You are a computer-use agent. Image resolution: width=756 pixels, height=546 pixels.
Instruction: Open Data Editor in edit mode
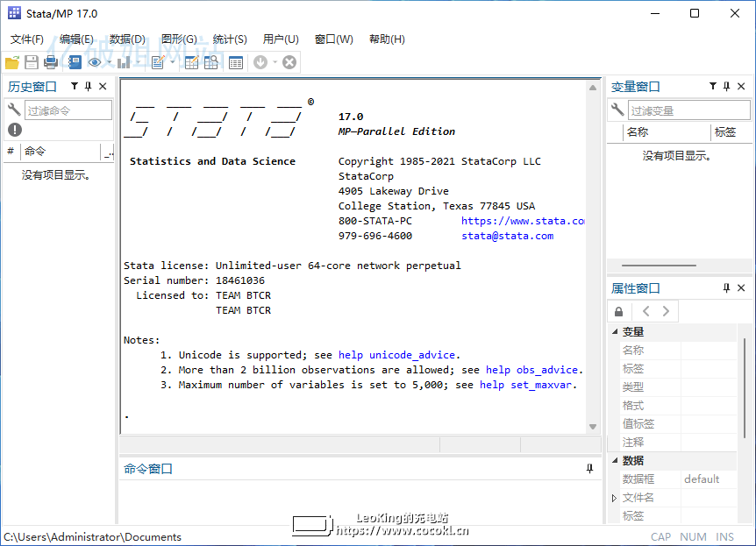point(191,62)
